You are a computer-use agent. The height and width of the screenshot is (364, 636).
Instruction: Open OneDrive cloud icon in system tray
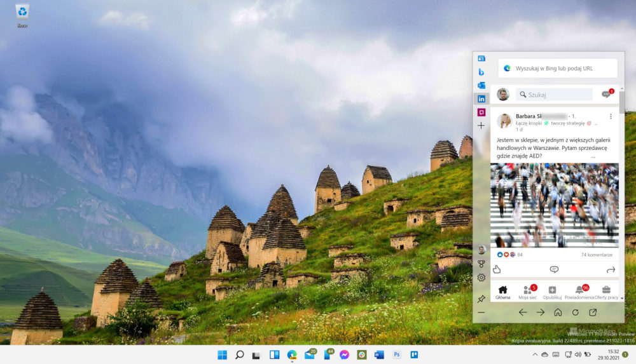tap(545, 354)
